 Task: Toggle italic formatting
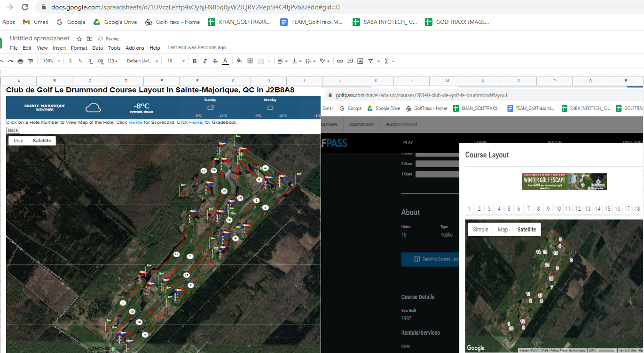205,61
